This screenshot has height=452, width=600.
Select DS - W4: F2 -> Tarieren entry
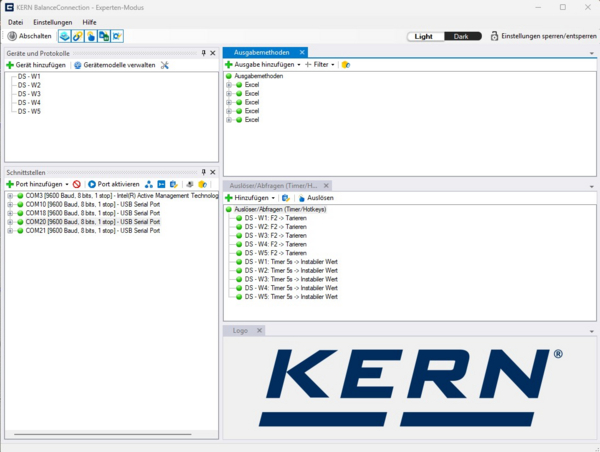pos(276,244)
